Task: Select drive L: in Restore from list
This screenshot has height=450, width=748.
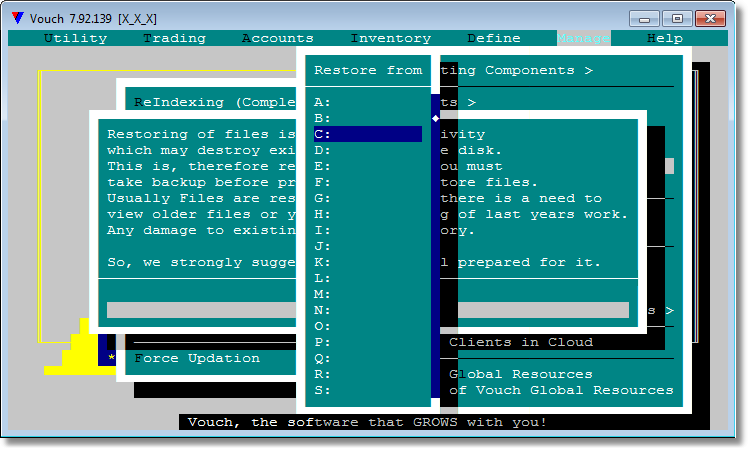Action: [x=368, y=278]
